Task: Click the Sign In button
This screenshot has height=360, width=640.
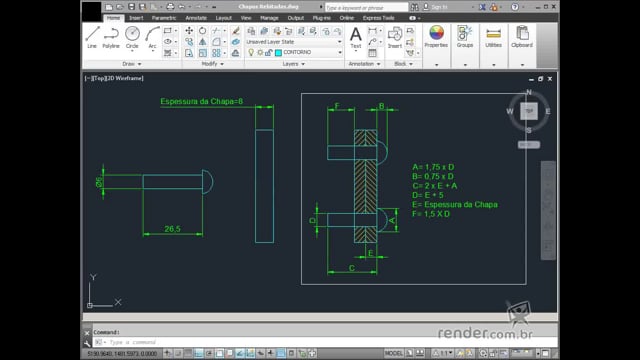Action: 439,7
